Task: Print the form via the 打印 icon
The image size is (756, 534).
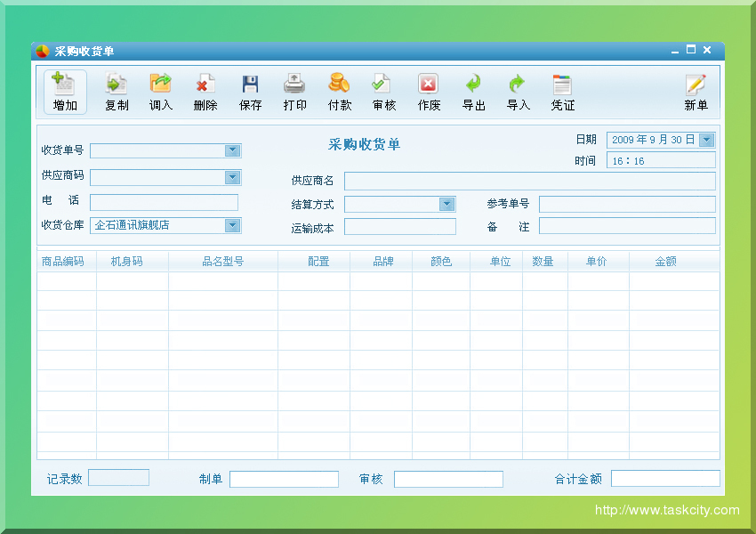Action: 294,92
